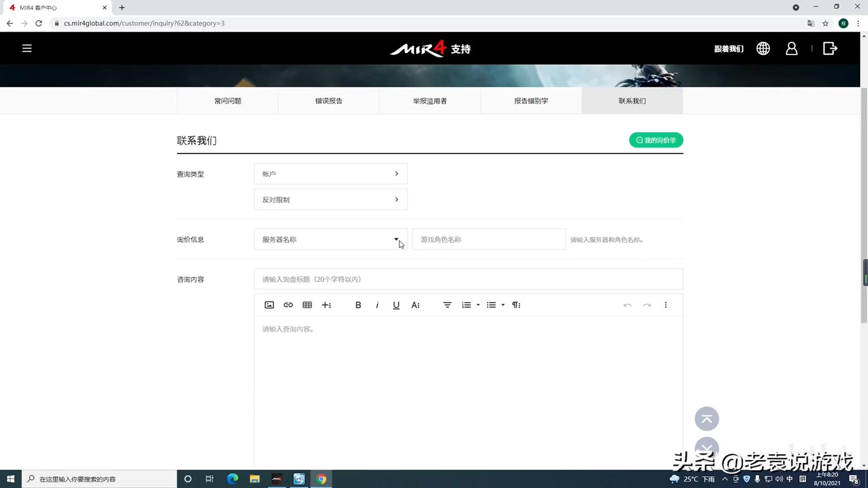The width and height of the screenshot is (868, 488).
Task: Open the text alignment icon
Action: 447,305
